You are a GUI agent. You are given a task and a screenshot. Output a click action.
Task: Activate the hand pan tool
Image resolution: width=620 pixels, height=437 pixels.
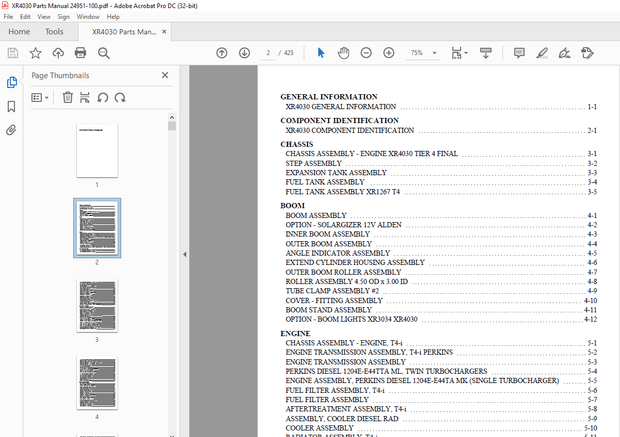[344, 53]
